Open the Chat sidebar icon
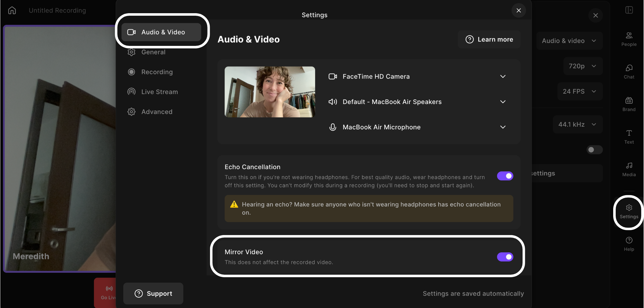Viewport: 644px width, 308px height. click(x=629, y=72)
